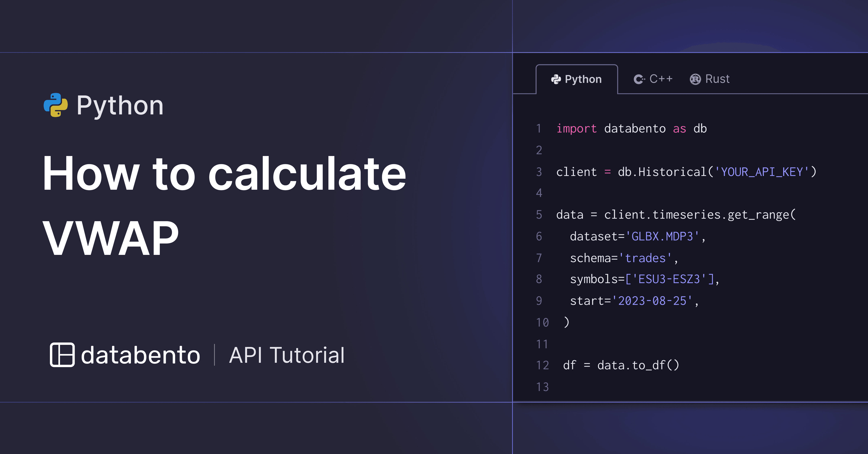The height and width of the screenshot is (454, 868).
Task: Click the databento wordmark text
Action: point(141,354)
